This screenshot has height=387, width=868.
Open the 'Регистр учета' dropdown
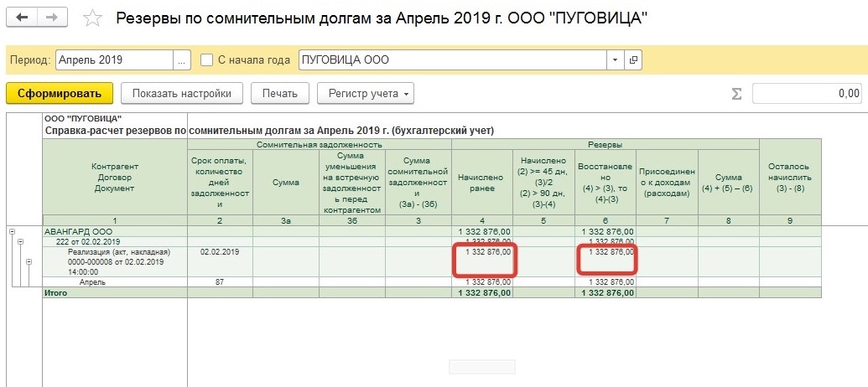[366, 93]
